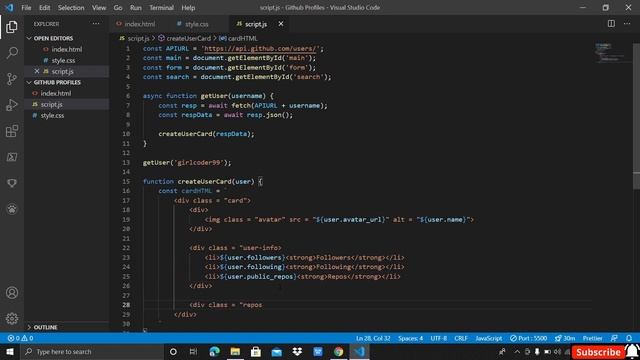This screenshot has height=360, width=640.
Task: Open the Search view in activity bar
Action: [12, 53]
